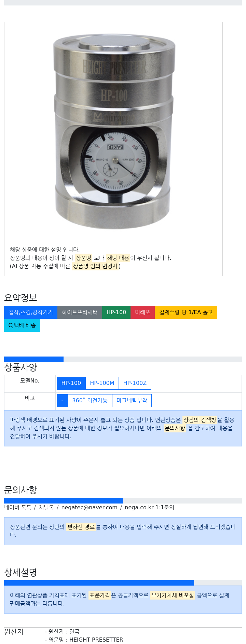
Task: Open the 하이트프리세터 tag
Action: coord(80,312)
